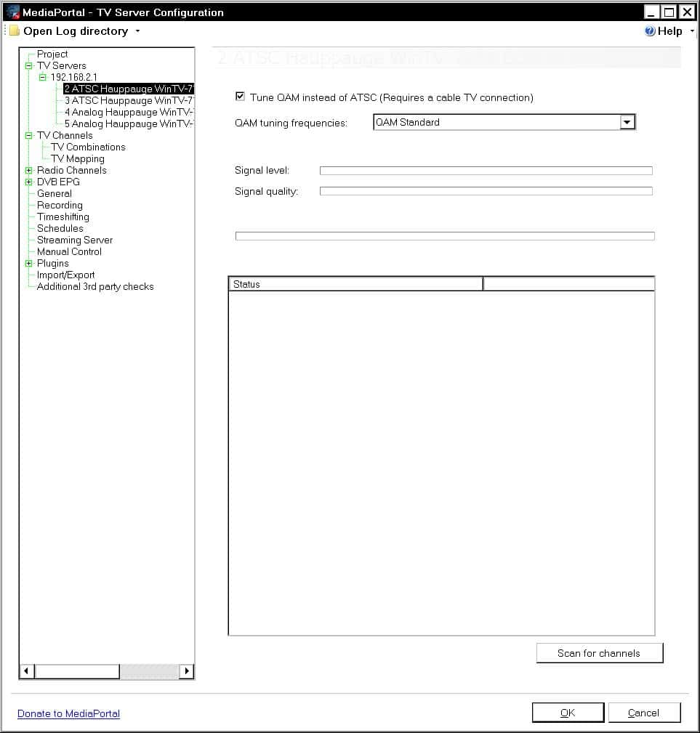Click the Status column header
The image size is (700, 733).
(356, 284)
